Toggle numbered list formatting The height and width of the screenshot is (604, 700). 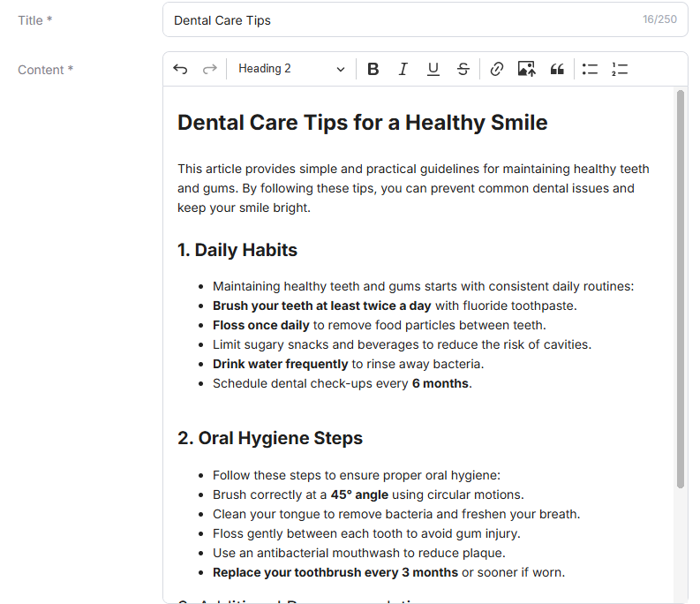(619, 69)
